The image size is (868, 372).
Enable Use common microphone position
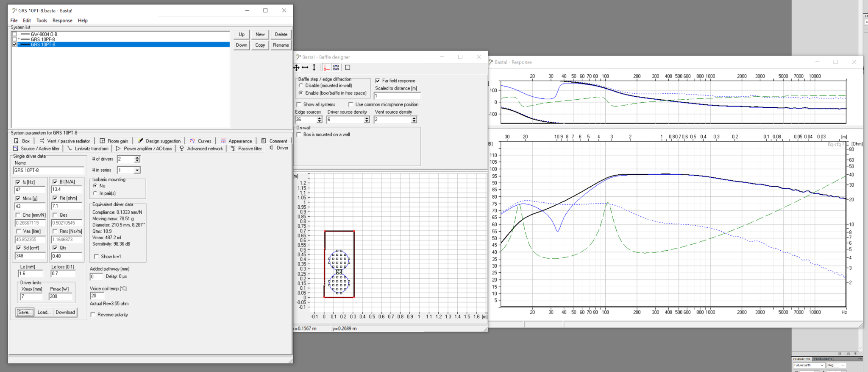351,104
